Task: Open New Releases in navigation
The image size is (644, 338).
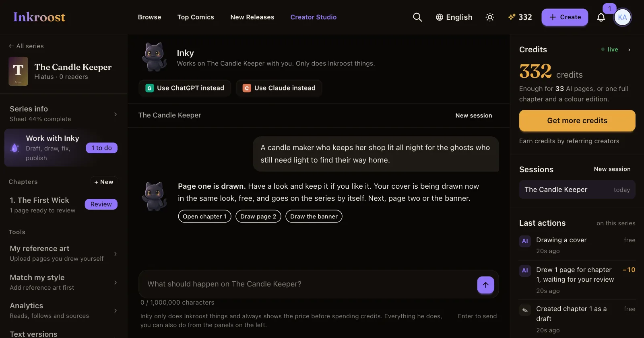Action: (x=252, y=17)
